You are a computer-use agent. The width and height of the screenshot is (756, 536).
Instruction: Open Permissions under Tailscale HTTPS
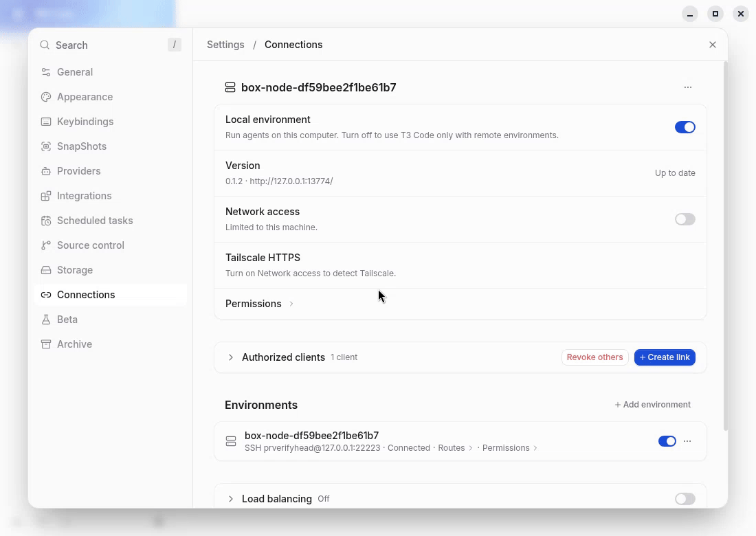(259, 304)
